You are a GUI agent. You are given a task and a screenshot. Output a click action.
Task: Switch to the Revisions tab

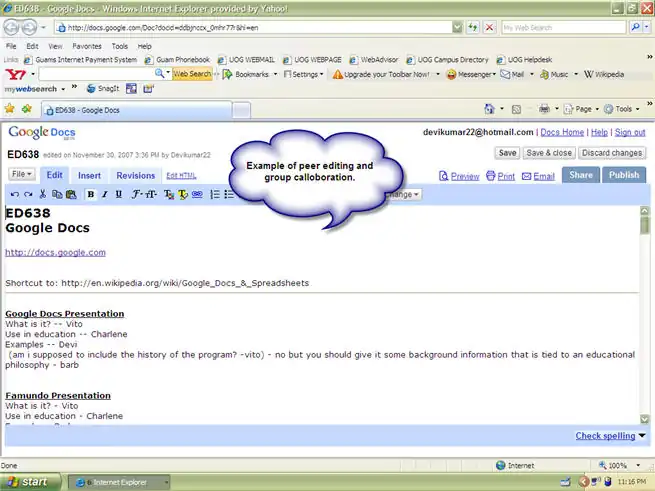(136, 176)
